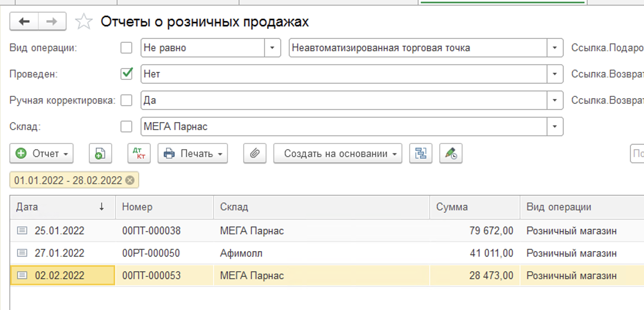This screenshot has width=644, height=310.
Task: Click the document structure icon
Action: click(x=420, y=153)
